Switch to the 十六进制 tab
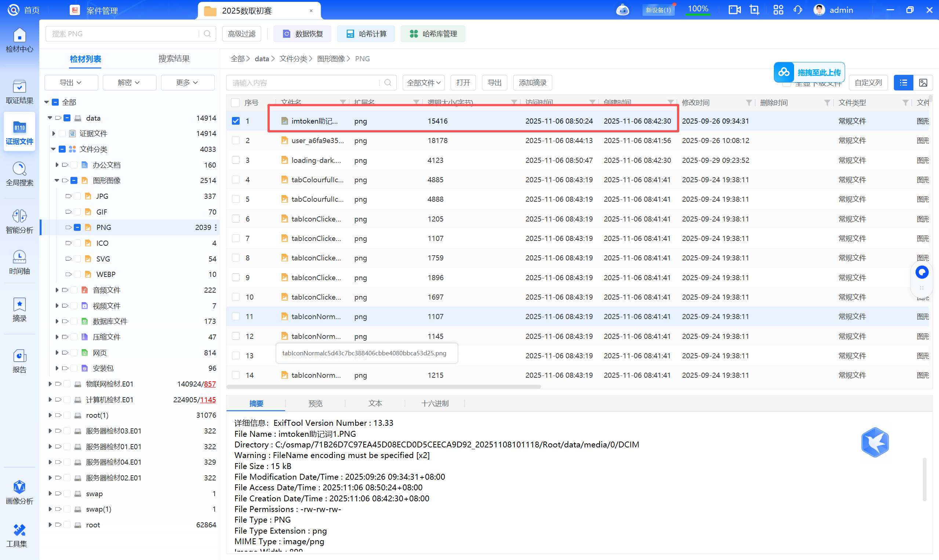939x560 pixels. coord(434,403)
